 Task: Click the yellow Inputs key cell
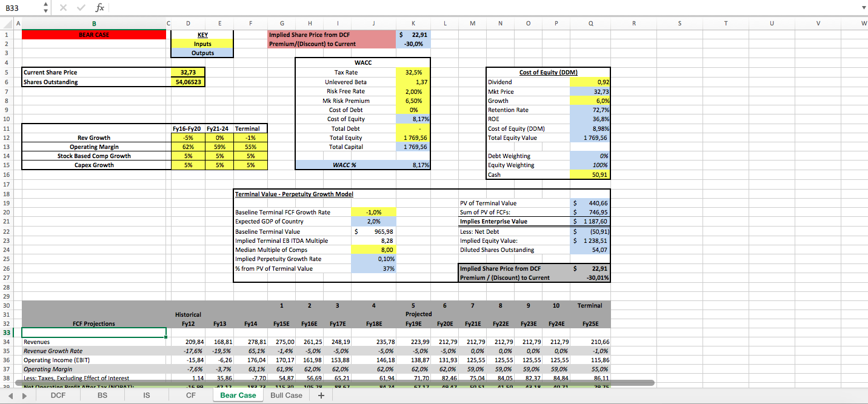point(202,44)
